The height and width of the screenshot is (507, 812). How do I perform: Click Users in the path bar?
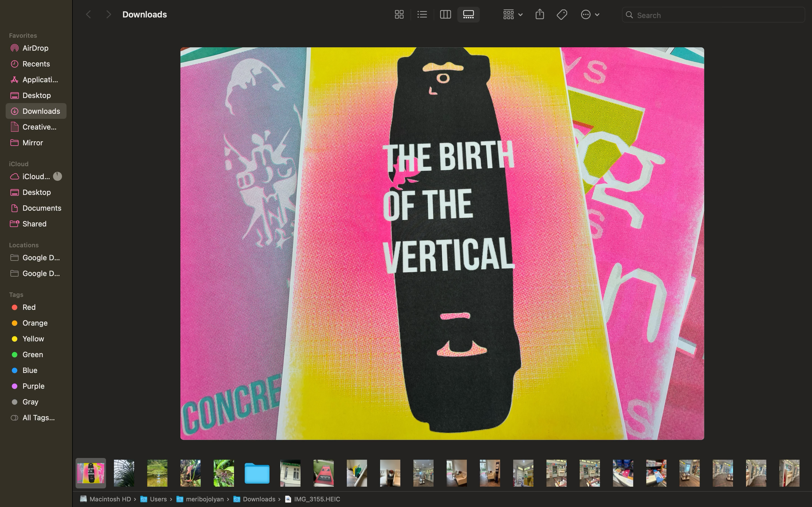point(158,499)
